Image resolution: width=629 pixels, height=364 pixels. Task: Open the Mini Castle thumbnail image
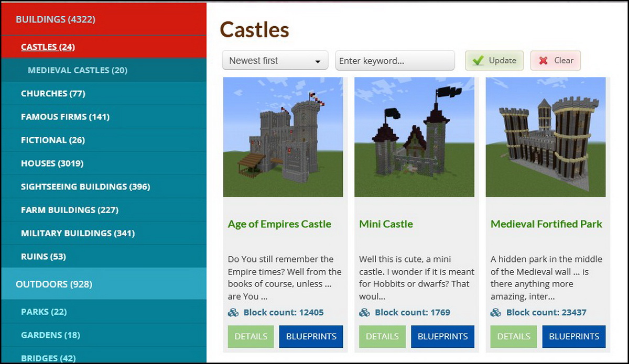click(x=415, y=137)
